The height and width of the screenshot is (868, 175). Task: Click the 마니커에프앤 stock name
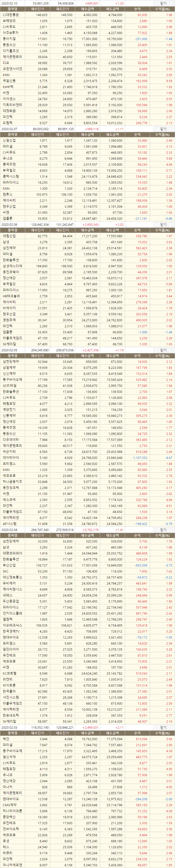(12, 865)
